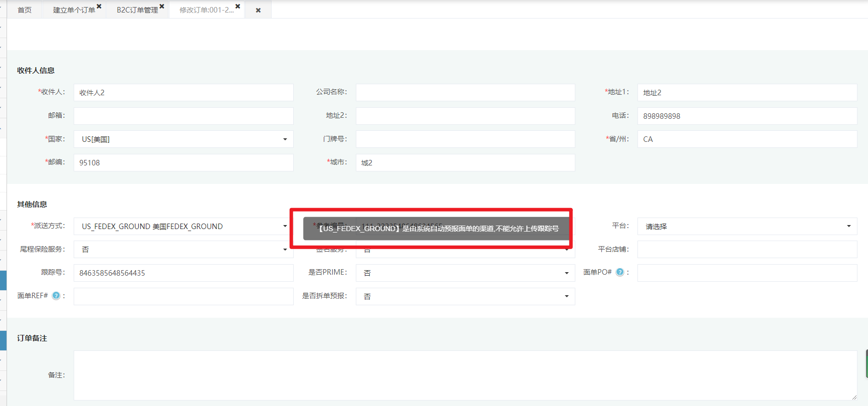Click the 其他信息 section heading
868x406 pixels.
(x=32, y=204)
